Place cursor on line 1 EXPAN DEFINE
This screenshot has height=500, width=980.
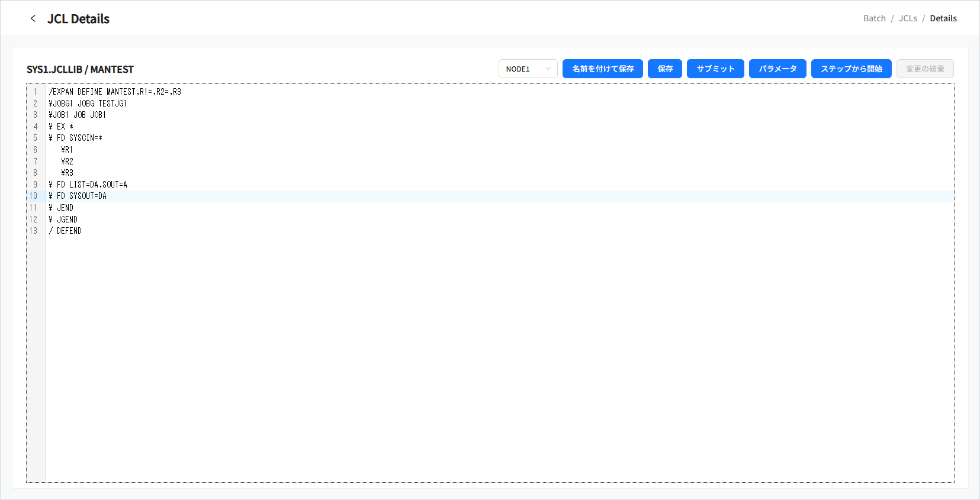115,92
